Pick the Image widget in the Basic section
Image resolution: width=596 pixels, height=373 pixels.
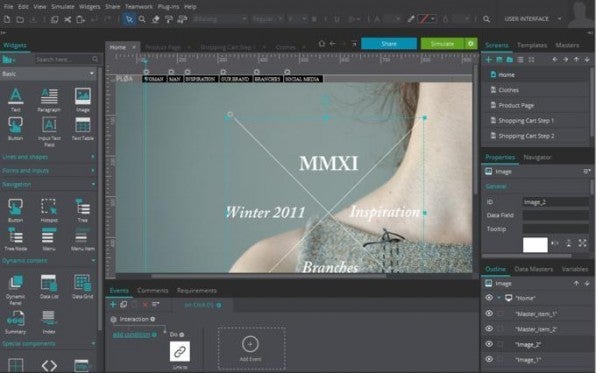[x=82, y=96]
